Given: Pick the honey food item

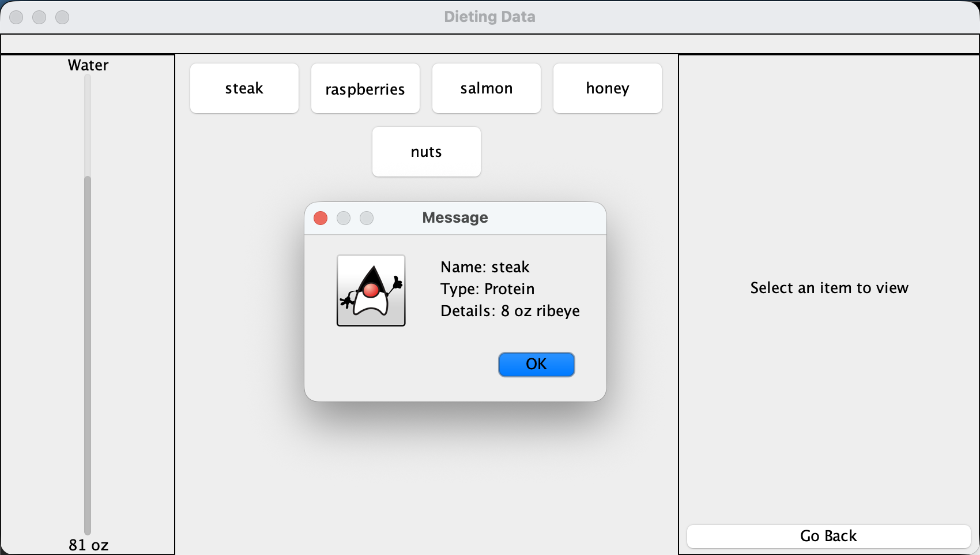Looking at the screenshot, I should 608,88.
